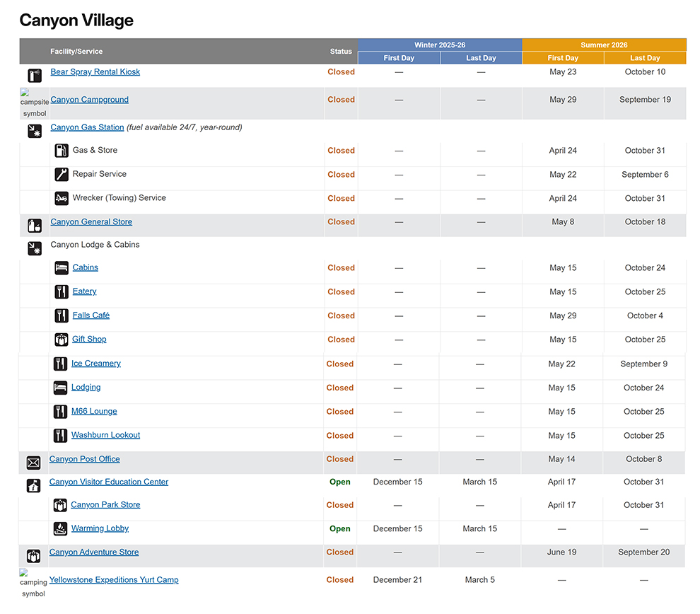
Task: Click the Winter 2025-26 column header
Action: [440, 45]
